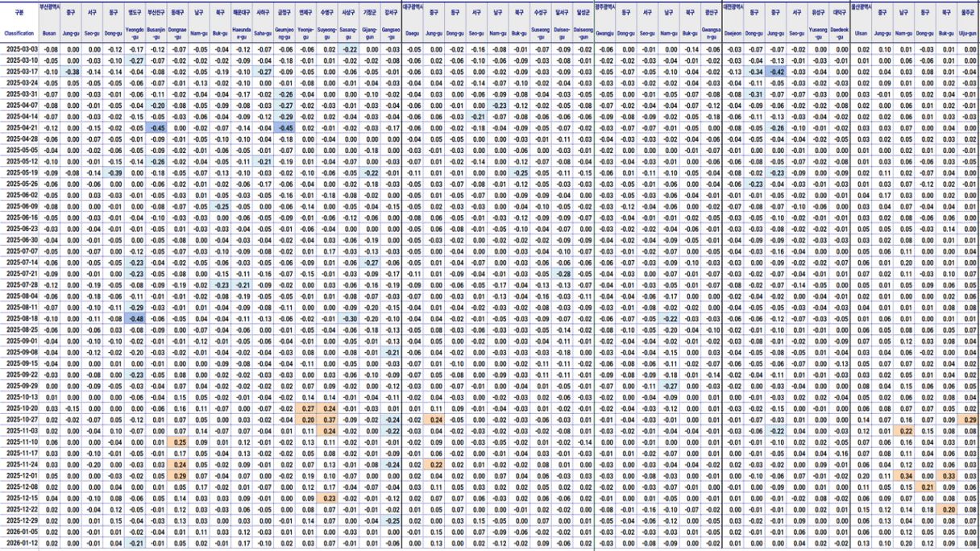This screenshot has height=551, width=980.
Task: Select the 2025-05-19 date cell
Action: [19, 172]
